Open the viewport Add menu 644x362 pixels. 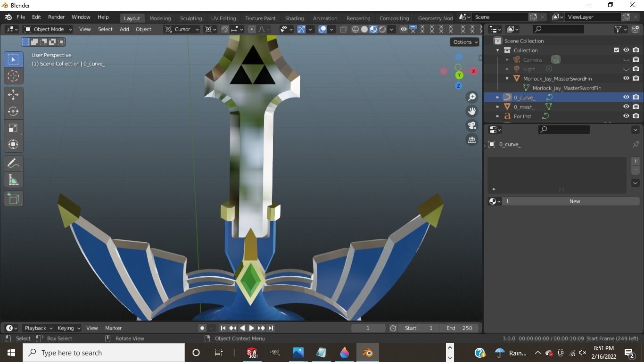click(124, 29)
